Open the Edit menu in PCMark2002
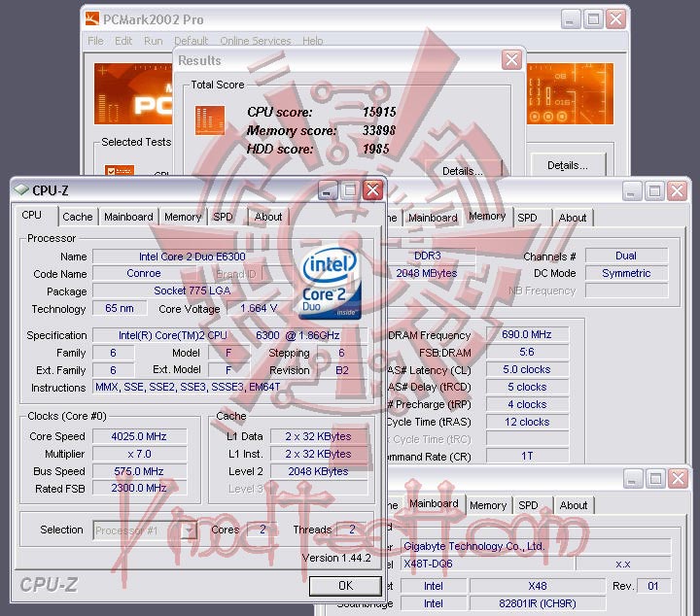700x616 pixels. (x=123, y=41)
